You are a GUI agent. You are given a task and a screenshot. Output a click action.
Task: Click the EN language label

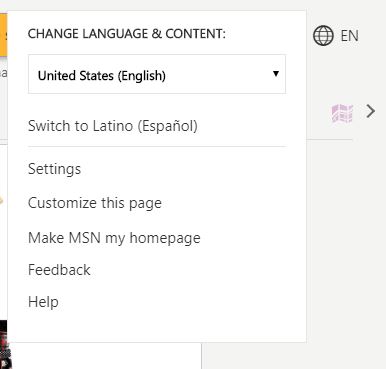click(x=349, y=36)
